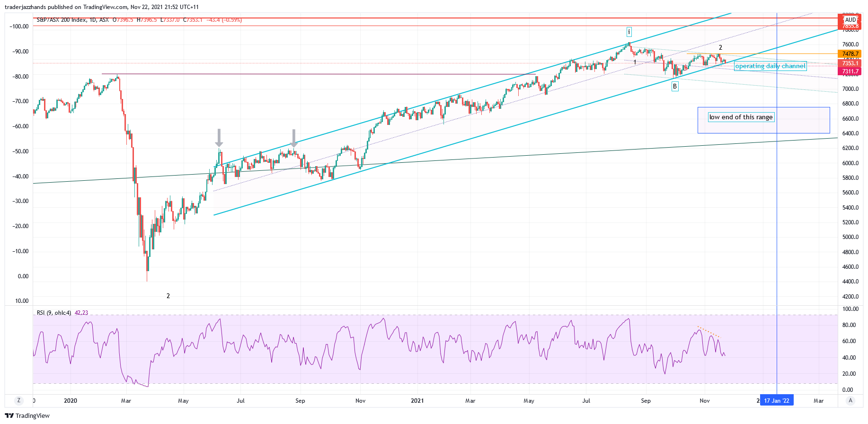This screenshot has height=424, width=868.
Task: Click the 2020 label on the time axis
Action: click(71, 401)
